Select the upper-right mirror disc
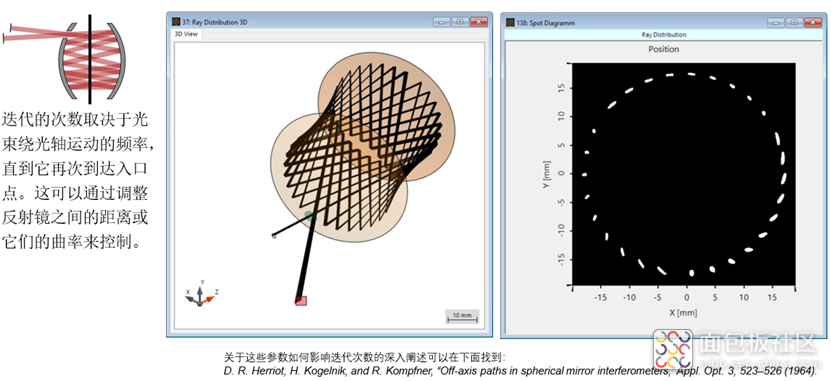This screenshot has width=831, height=381. (386, 117)
